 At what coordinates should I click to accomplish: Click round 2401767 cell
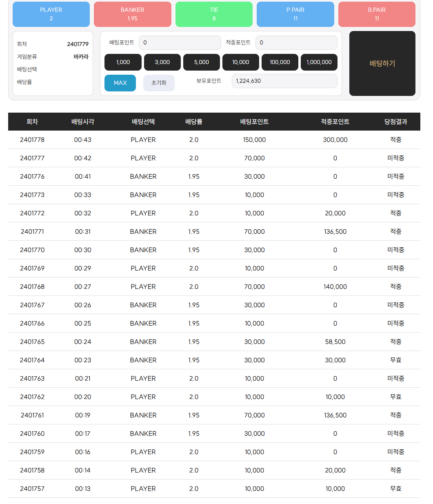click(32, 305)
